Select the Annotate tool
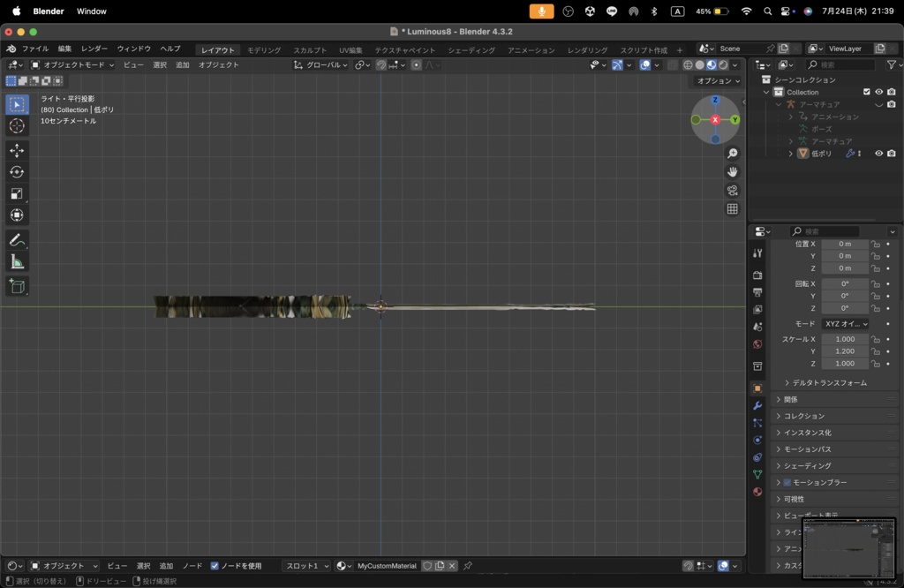 (x=17, y=240)
